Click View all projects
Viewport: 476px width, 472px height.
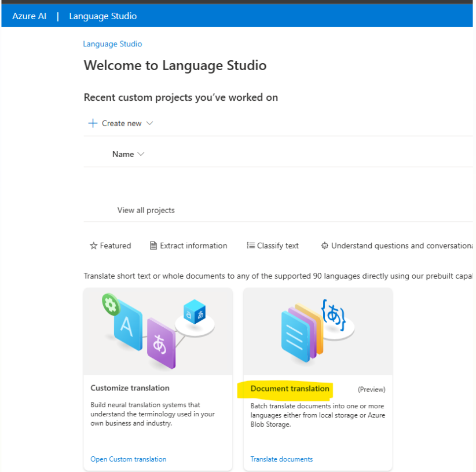146,210
